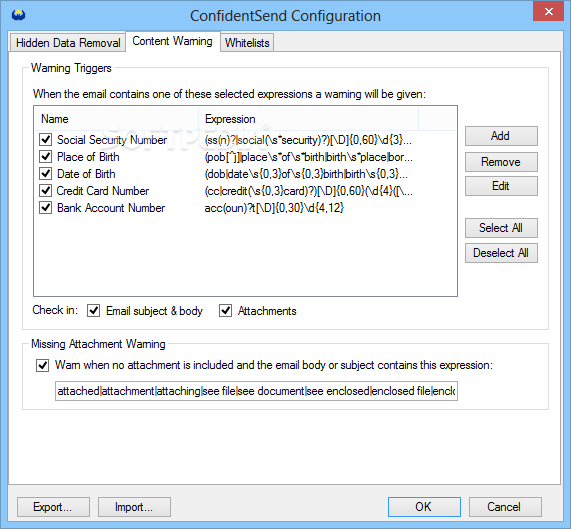Click the Remove button
The width and height of the screenshot is (571, 529).
501,162
